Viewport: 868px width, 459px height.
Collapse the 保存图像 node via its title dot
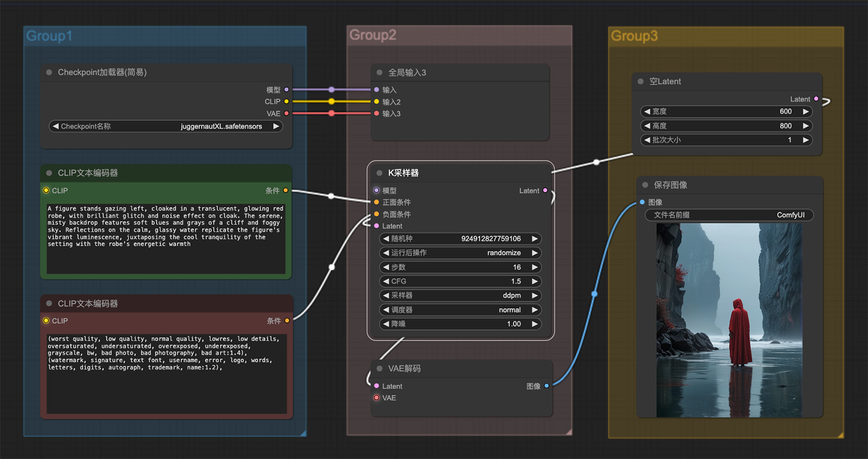645,185
